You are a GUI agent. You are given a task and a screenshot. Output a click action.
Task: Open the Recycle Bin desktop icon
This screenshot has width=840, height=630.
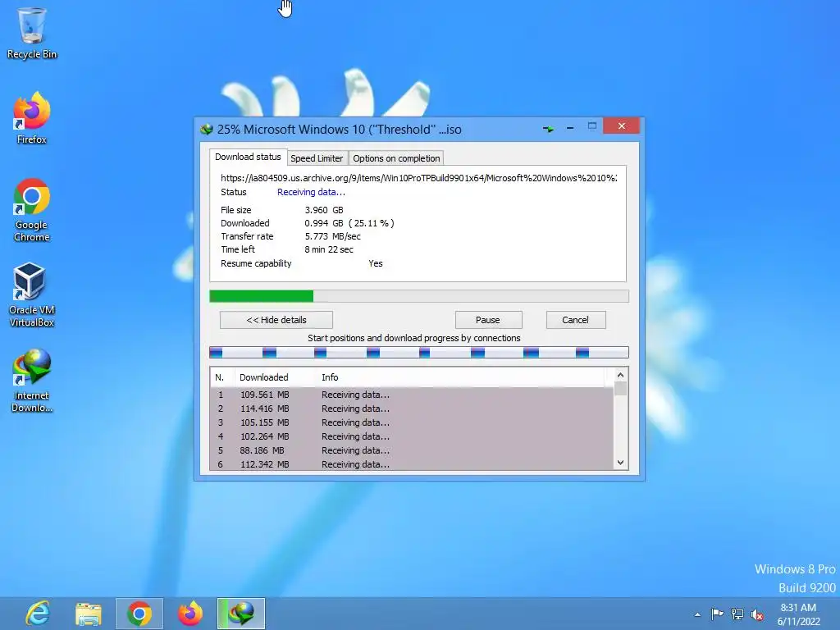tap(32, 33)
